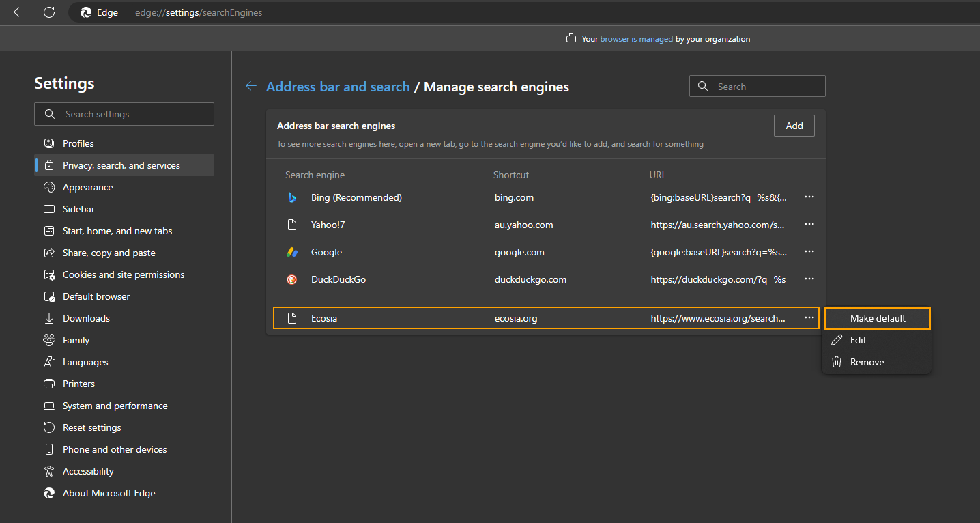Screen dimensions: 980x523
Task: Click the google.com shortcut text
Action: coord(519,252)
